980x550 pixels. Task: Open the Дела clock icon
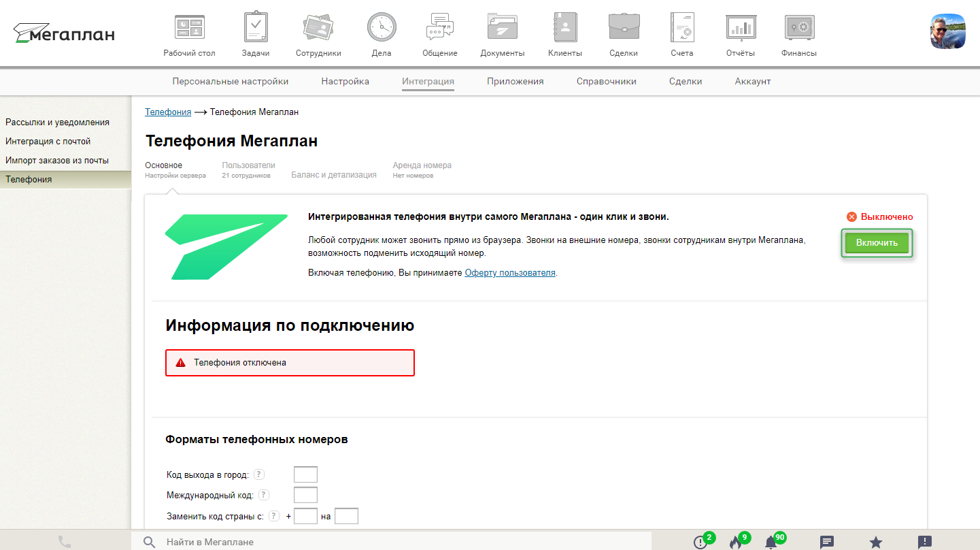click(x=382, y=28)
